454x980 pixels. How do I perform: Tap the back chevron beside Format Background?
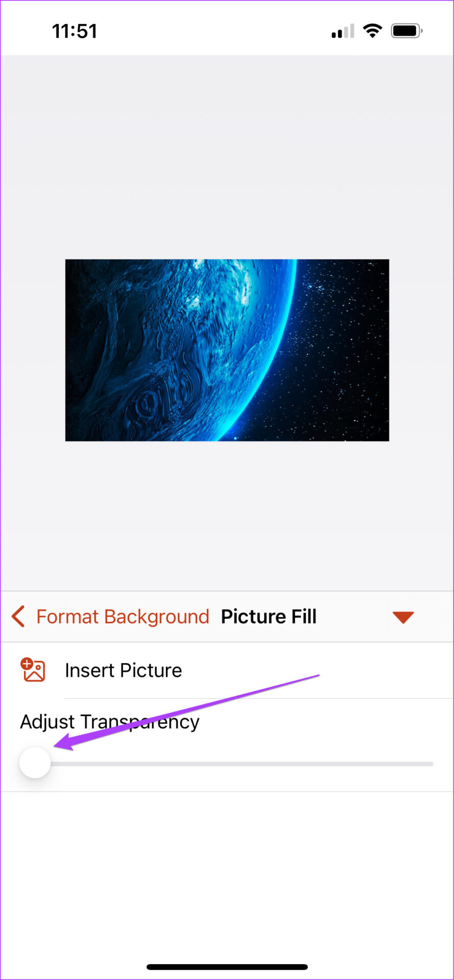(18, 617)
